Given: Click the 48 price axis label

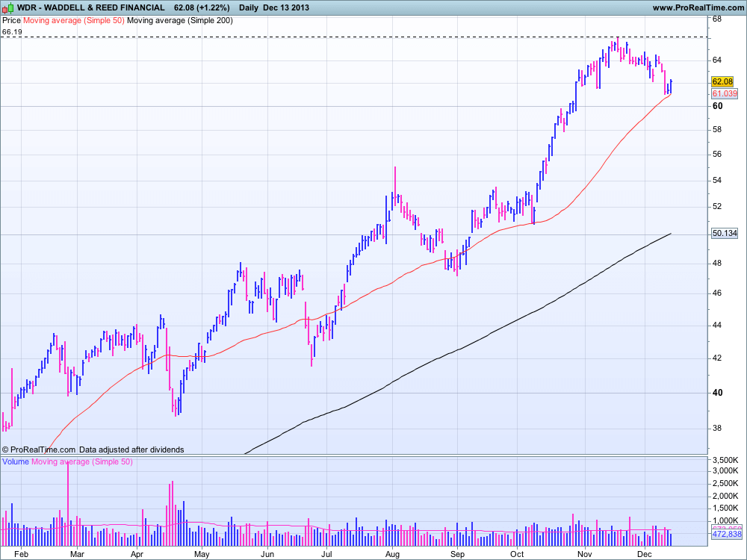Looking at the screenshot, I should [717, 264].
